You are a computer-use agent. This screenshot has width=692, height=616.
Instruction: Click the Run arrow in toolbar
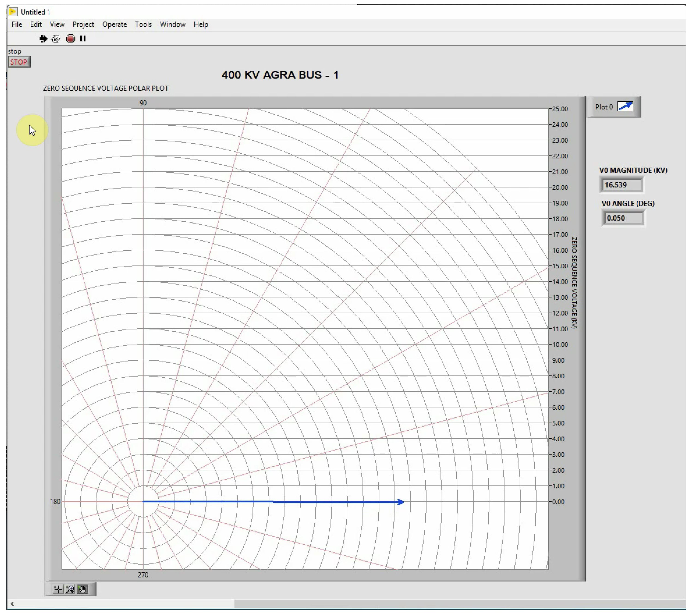[43, 39]
